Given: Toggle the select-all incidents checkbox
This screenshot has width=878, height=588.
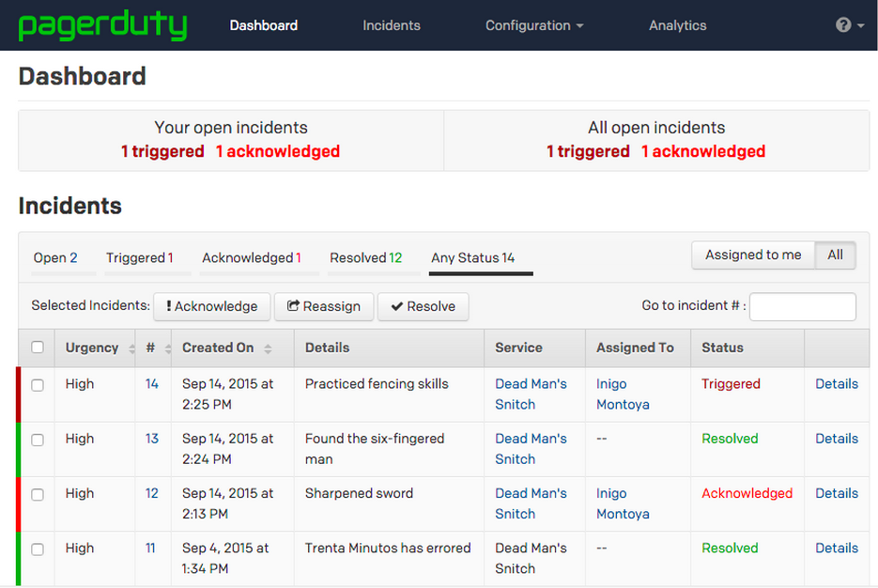Looking at the screenshot, I should point(38,348).
